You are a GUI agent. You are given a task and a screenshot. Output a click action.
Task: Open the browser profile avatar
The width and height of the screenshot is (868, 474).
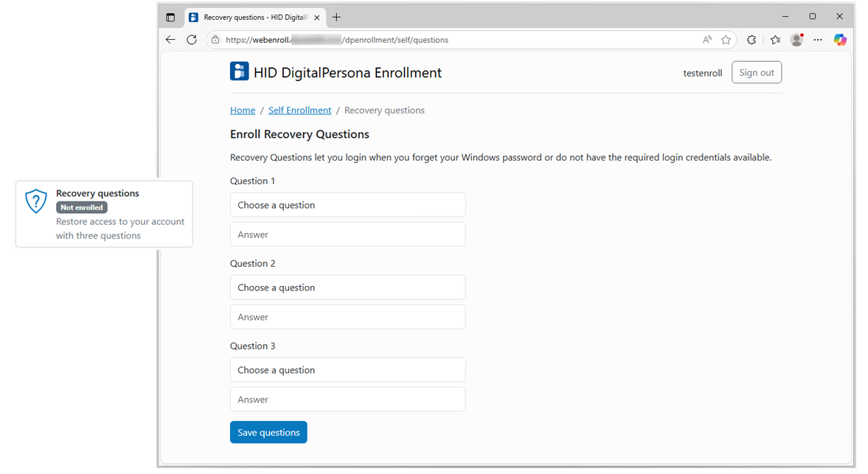pos(796,40)
